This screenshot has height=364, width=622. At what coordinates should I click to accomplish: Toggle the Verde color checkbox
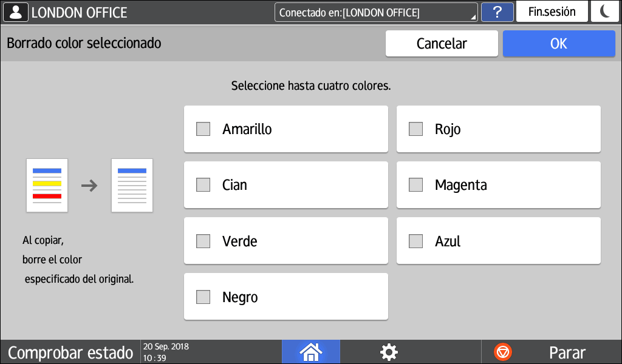point(203,241)
